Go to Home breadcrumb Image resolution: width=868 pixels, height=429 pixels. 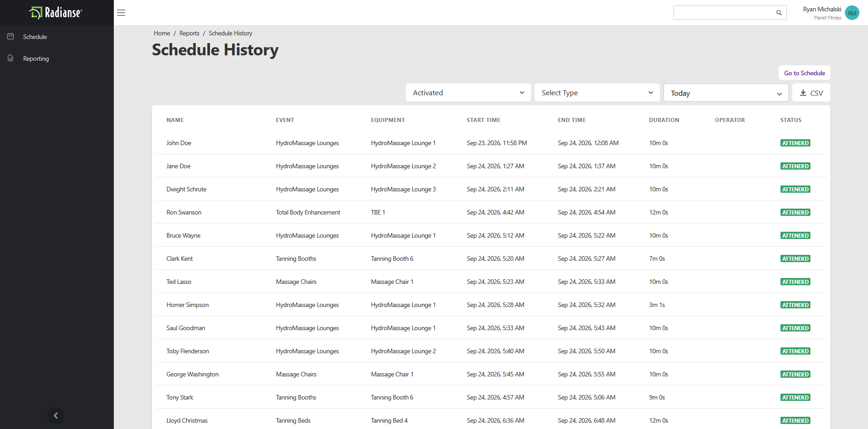point(162,33)
